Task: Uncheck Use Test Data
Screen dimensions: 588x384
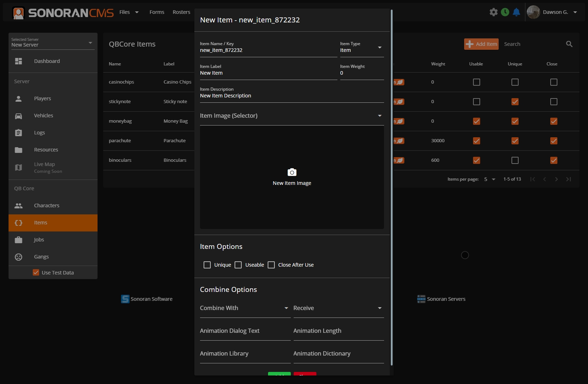Action: (x=36, y=273)
